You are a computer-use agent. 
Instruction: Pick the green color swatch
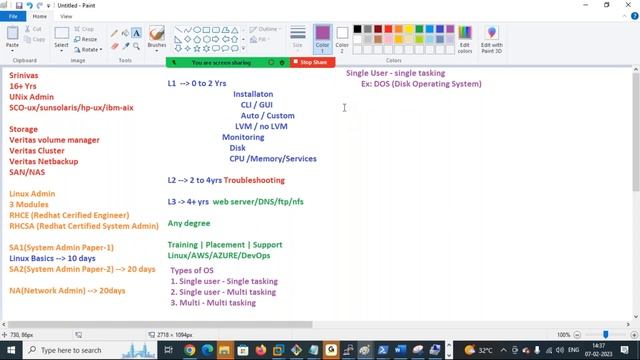point(419,29)
